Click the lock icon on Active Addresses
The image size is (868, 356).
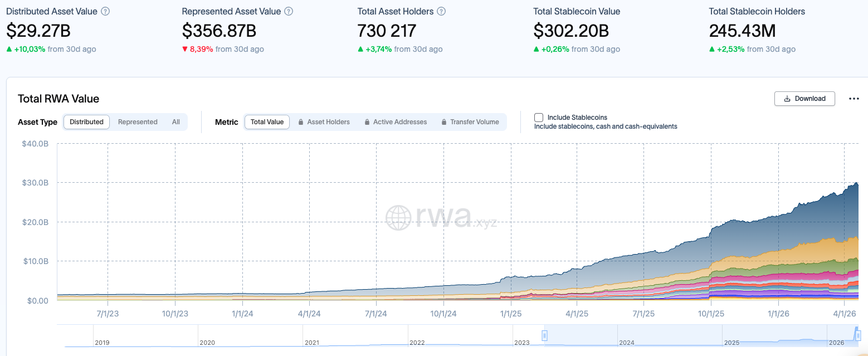click(367, 122)
